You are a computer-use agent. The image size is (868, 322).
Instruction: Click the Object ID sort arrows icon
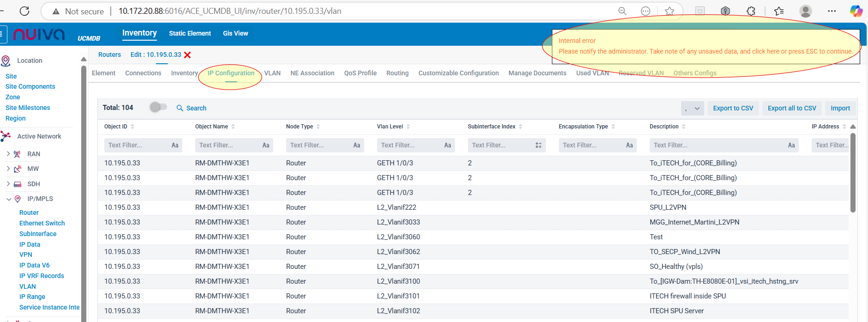tap(132, 127)
